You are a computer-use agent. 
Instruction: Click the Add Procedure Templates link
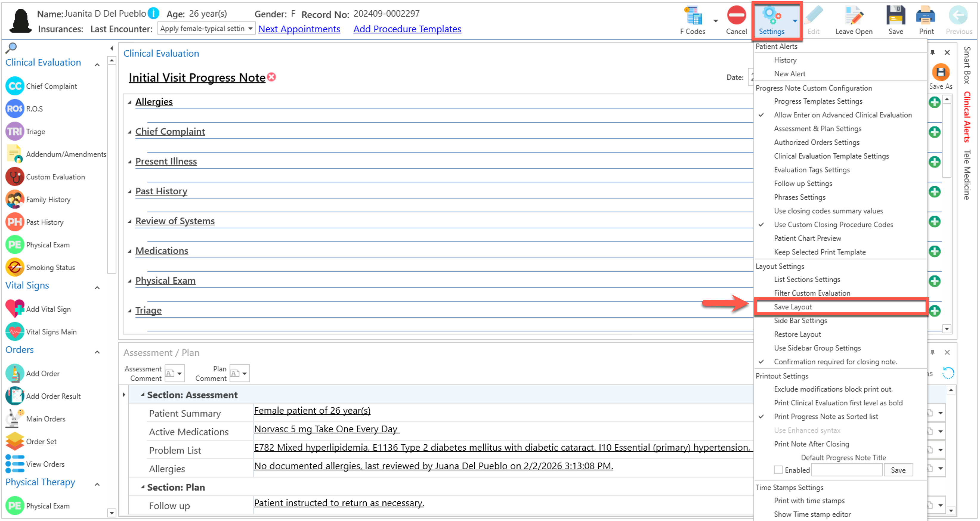407,29
